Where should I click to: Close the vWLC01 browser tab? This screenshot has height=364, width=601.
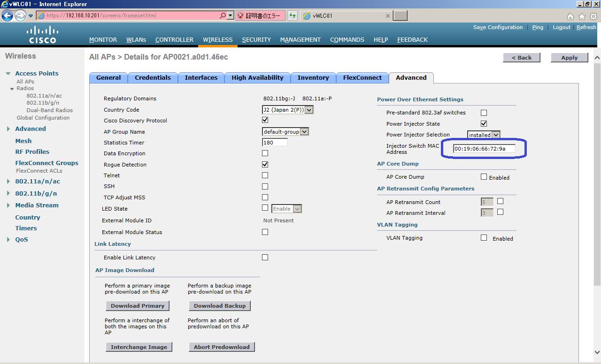[387, 15]
